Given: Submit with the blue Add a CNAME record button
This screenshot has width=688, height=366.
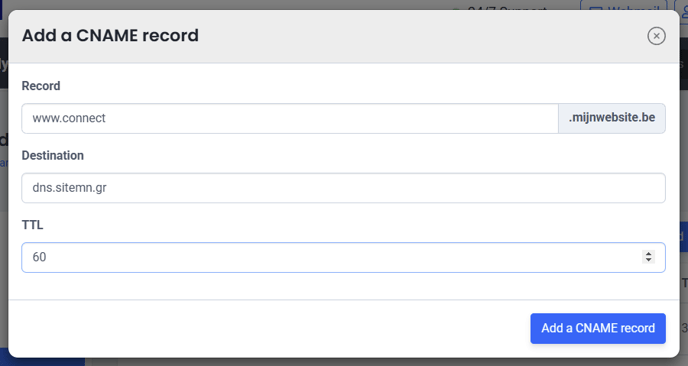Looking at the screenshot, I should tap(598, 328).
